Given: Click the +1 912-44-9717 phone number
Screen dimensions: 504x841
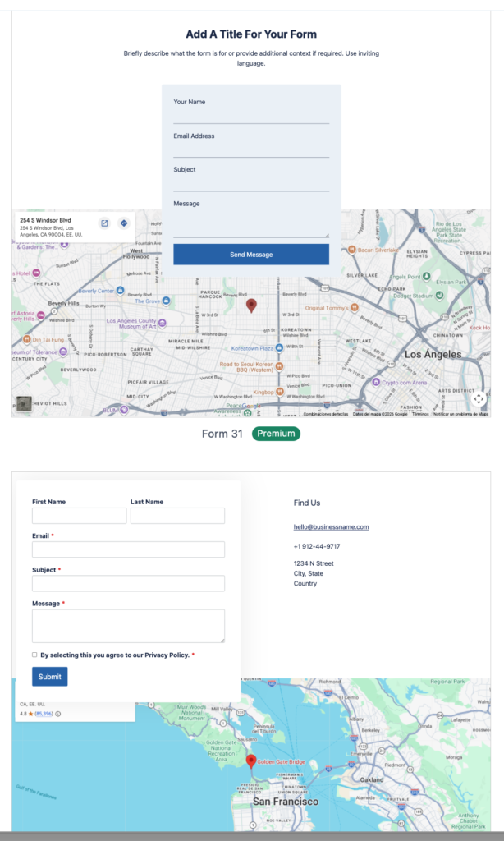Looking at the screenshot, I should [x=317, y=546].
